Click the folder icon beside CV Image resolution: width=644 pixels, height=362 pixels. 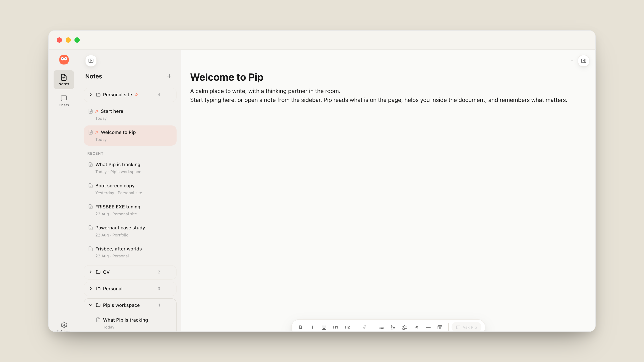pyautogui.click(x=98, y=272)
